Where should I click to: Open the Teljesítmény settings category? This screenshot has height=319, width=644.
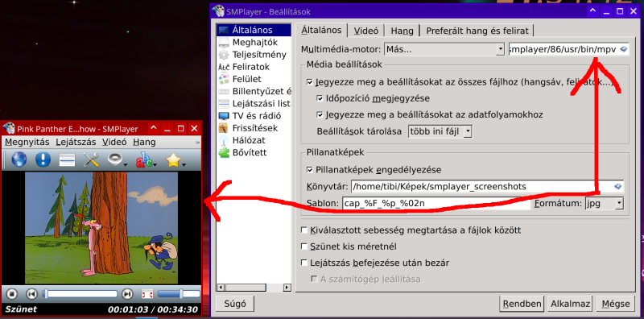coord(254,55)
